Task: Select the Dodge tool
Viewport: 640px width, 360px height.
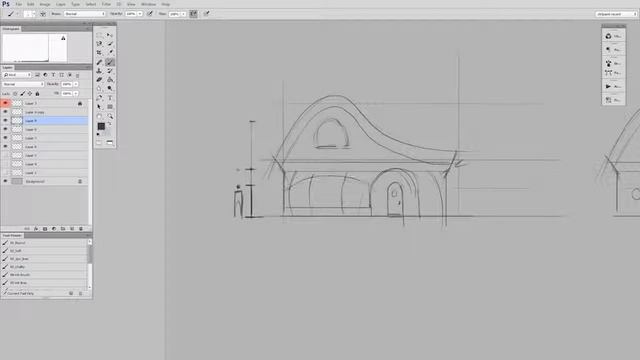Action: [110, 89]
